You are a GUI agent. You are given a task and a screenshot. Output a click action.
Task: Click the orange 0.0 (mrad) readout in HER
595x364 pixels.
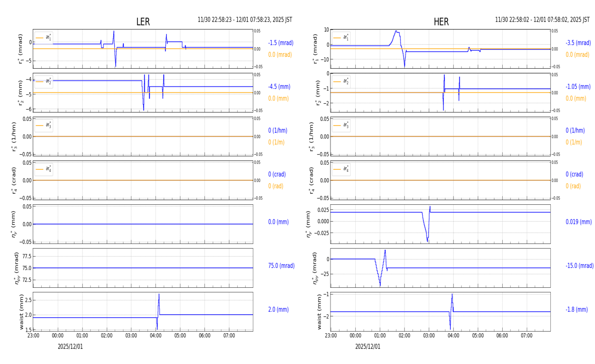(x=577, y=55)
